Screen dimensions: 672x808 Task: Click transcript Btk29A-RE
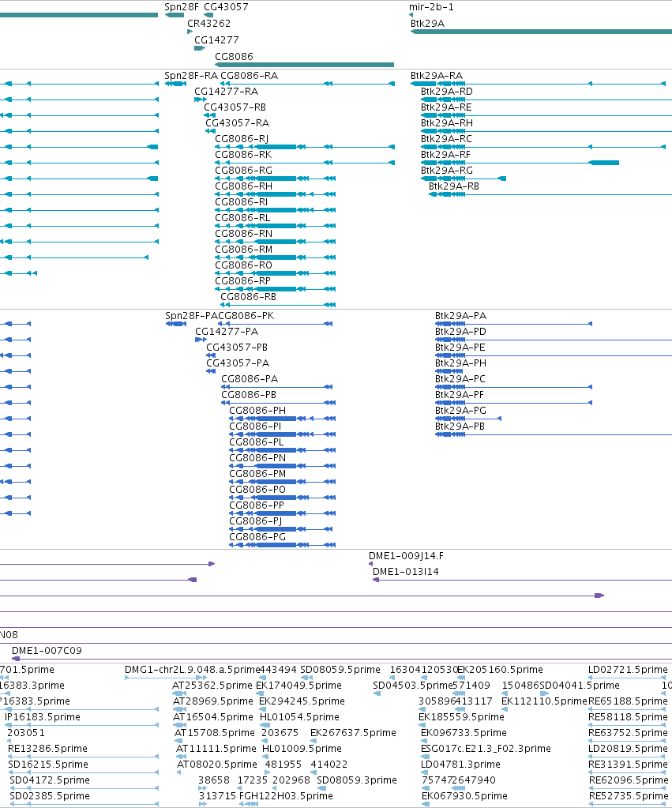coord(446,107)
